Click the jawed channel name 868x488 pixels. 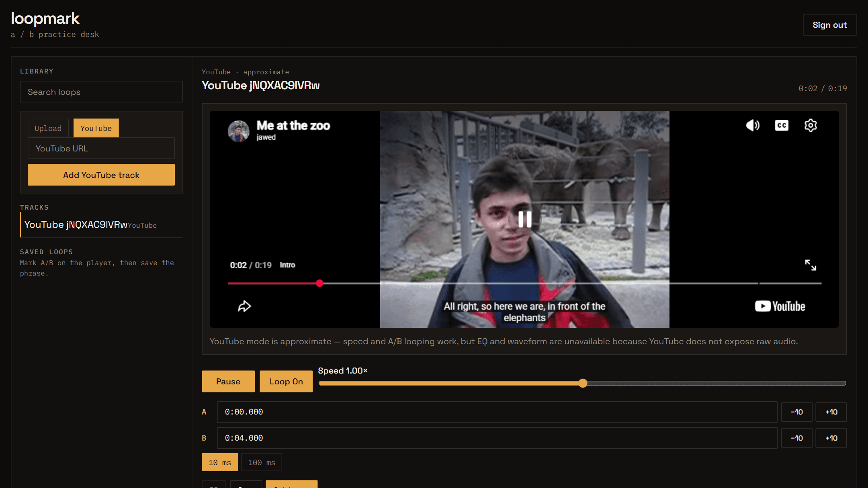point(266,137)
